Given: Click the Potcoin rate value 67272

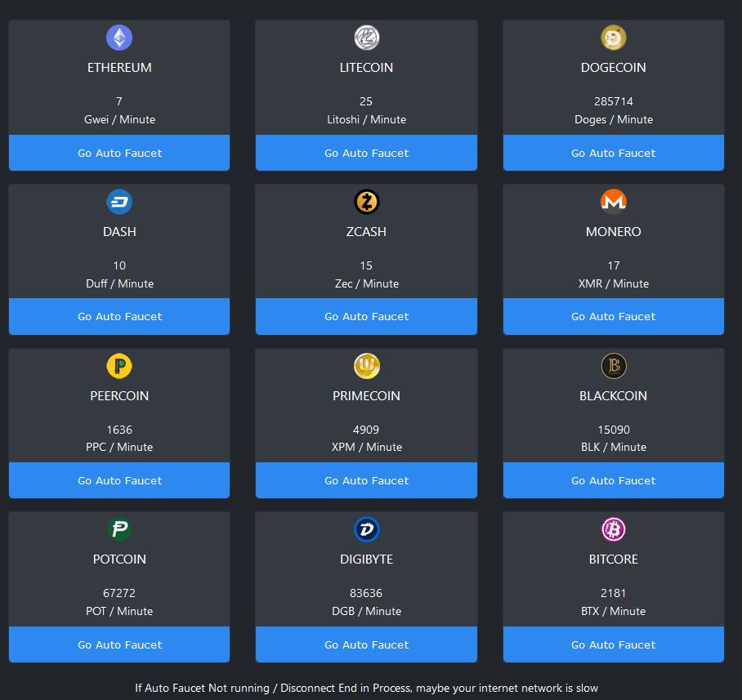Looking at the screenshot, I should [119, 593].
